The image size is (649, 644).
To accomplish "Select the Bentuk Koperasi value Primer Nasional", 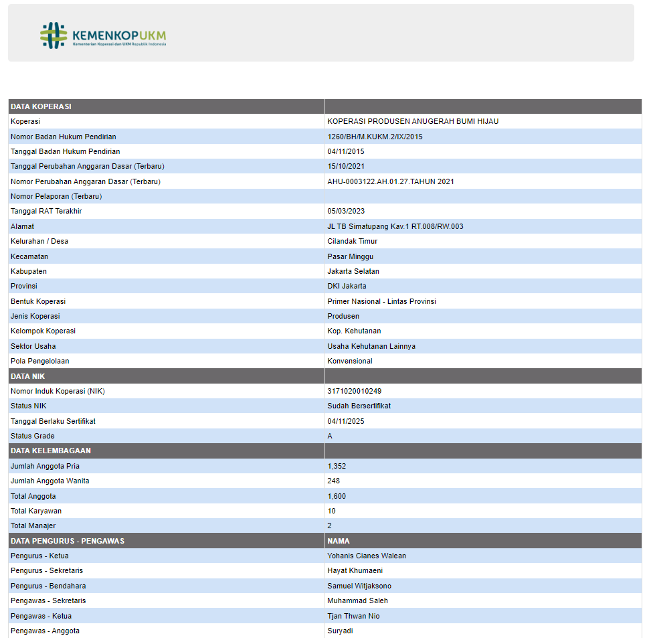I will pos(381,301).
